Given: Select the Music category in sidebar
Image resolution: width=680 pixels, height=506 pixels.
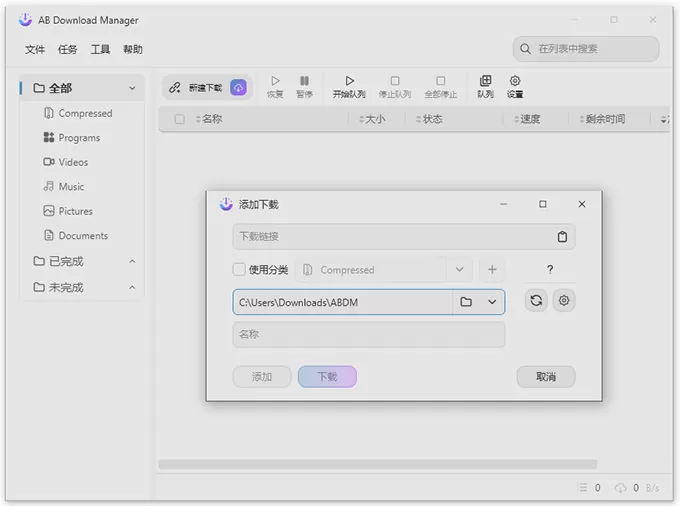Looking at the screenshot, I should 82,187.
